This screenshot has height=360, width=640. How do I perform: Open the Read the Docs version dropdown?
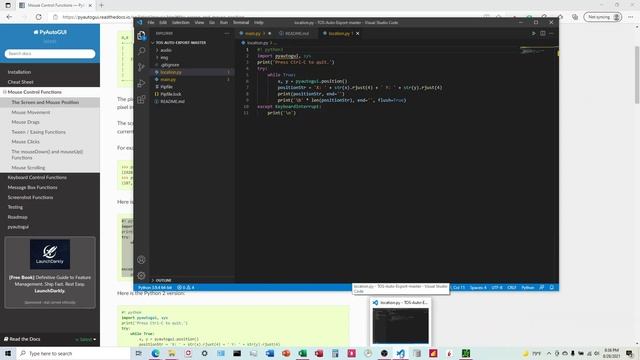(86, 339)
